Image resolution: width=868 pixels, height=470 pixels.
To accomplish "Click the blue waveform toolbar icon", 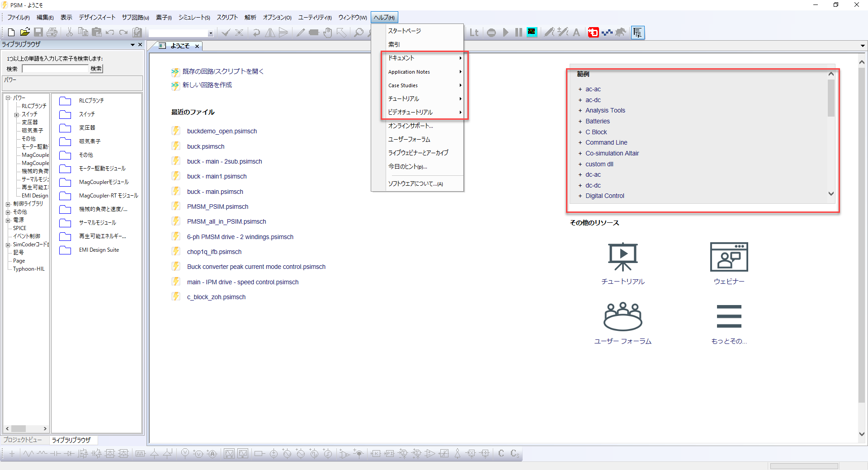I will pos(607,33).
